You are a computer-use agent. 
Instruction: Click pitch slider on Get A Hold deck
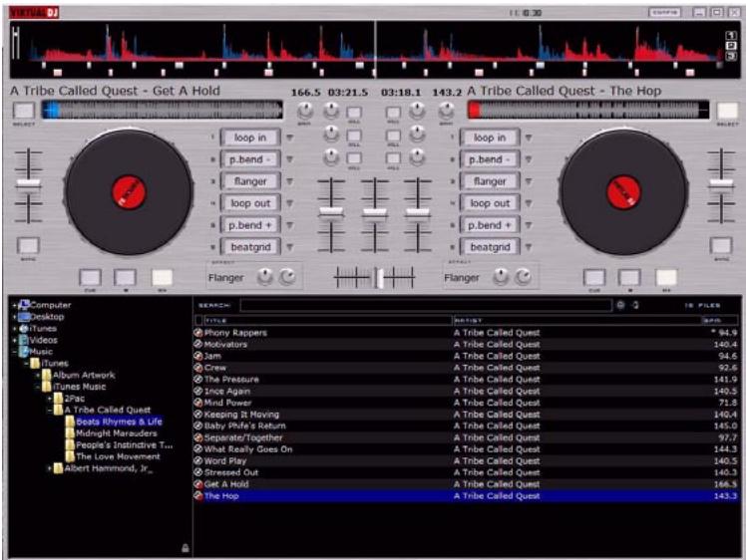pos(28,184)
